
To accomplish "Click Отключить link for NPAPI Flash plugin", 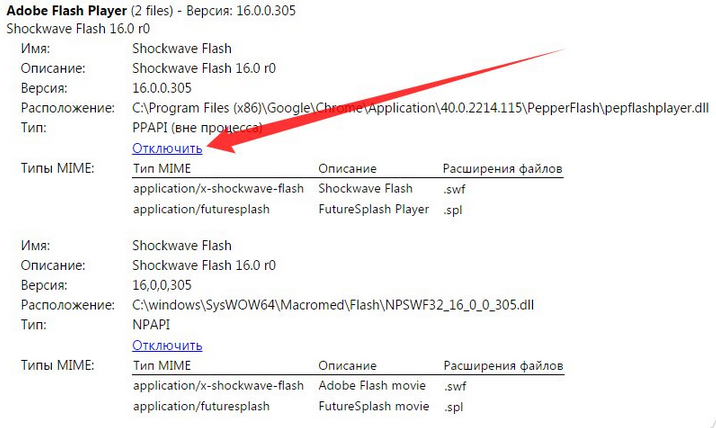I will 167,345.
